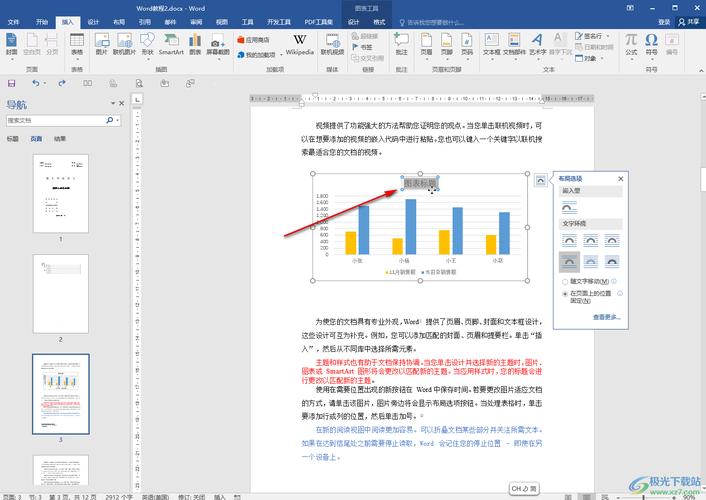The image size is (706, 500).
Task: Open the PDF工具集 tab
Action: tap(318, 22)
